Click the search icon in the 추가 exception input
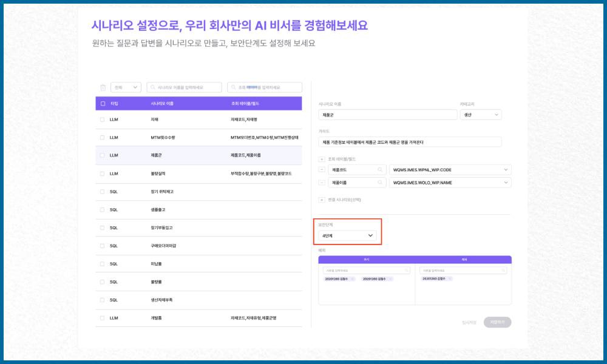 click(x=407, y=271)
